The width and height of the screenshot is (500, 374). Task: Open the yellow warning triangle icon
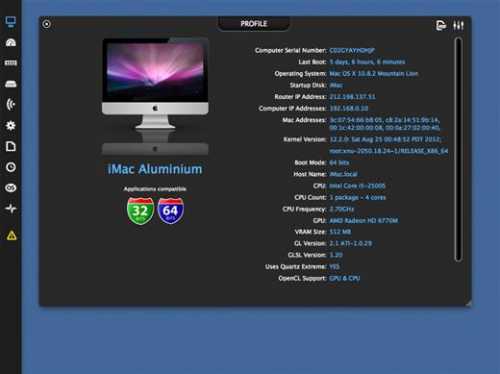click(11, 235)
